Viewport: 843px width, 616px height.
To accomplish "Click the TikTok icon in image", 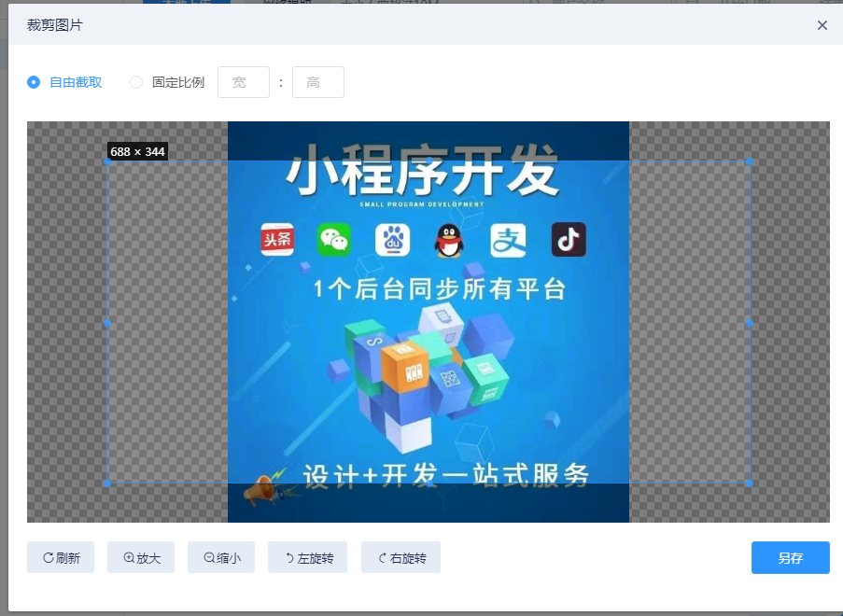I will (569, 239).
